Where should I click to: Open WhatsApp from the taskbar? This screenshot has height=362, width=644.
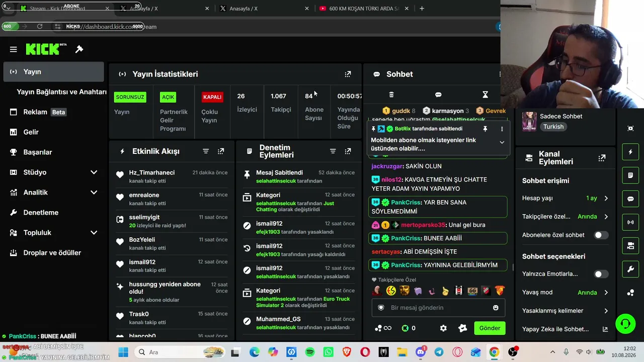(329, 352)
